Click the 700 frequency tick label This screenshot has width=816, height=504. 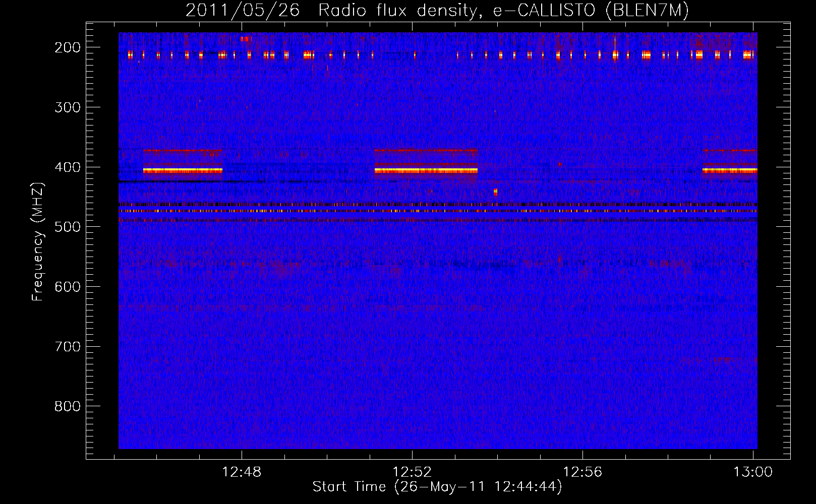click(x=67, y=347)
